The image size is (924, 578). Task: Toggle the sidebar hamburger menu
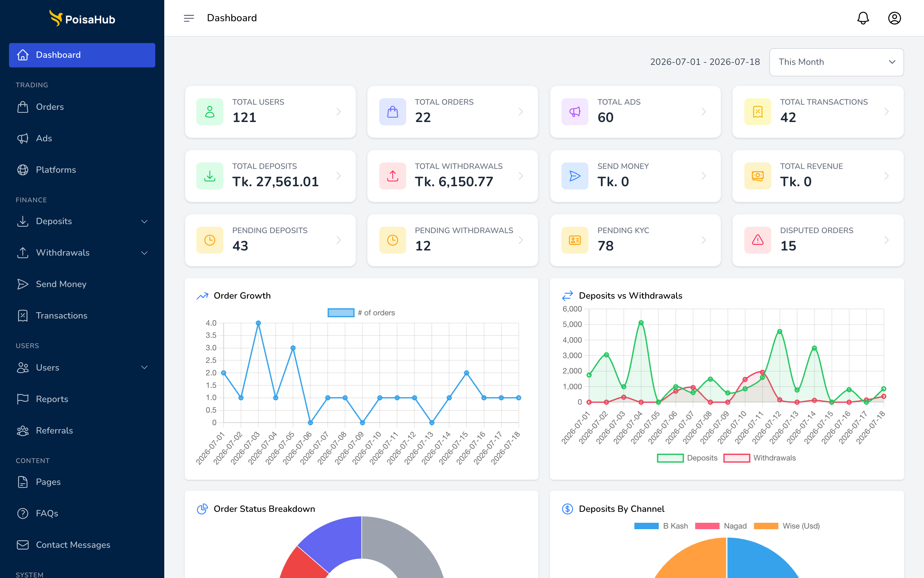(x=189, y=18)
